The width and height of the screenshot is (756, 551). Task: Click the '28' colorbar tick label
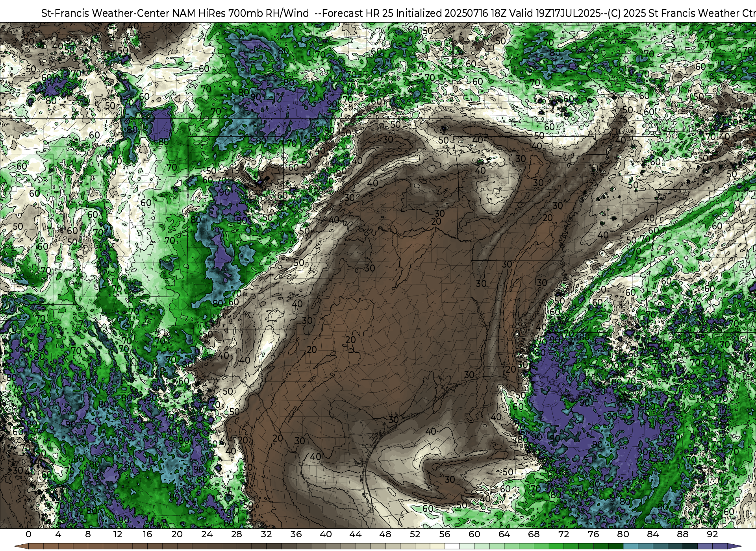[x=237, y=534]
